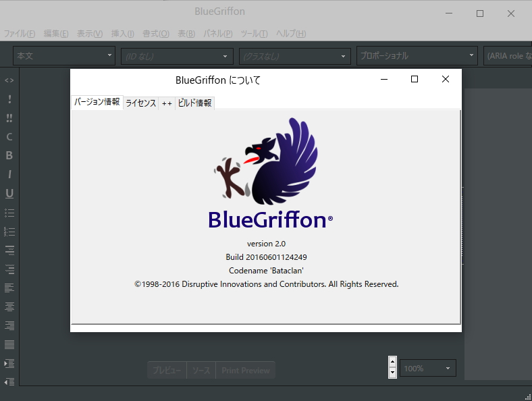Click the Print Preview button

[246, 370]
